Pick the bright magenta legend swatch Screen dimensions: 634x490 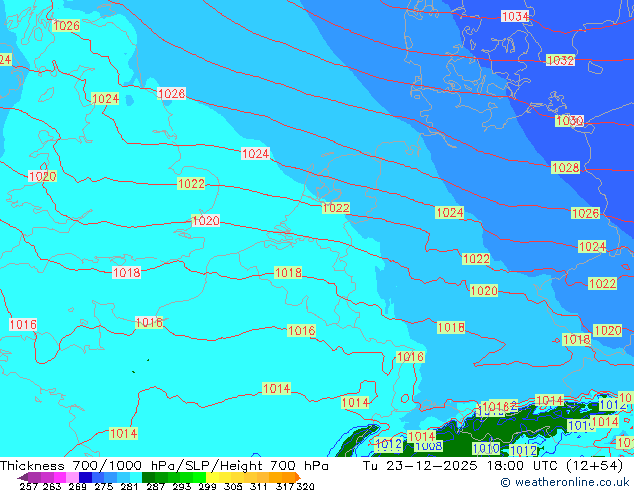click(x=60, y=477)
